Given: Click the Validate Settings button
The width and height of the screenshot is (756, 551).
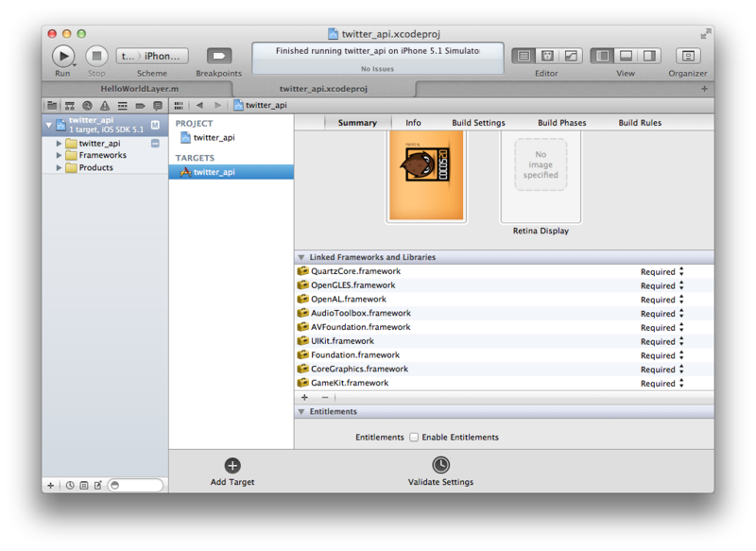Looking at the screenshot, I should click(x=440, y=472).
